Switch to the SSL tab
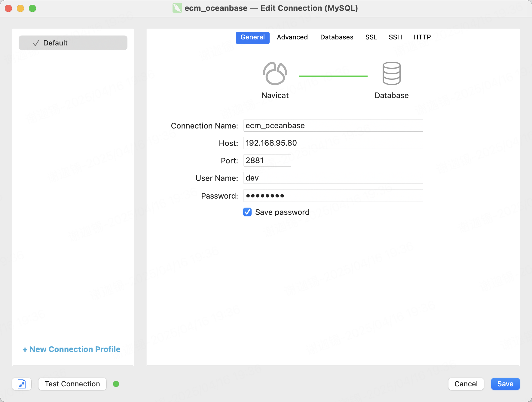This screenshot has height=402, width=532. point(371,37)
